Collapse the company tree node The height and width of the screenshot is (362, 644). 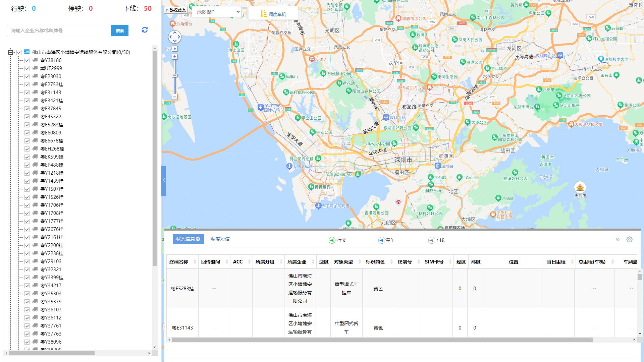(11, 52)
